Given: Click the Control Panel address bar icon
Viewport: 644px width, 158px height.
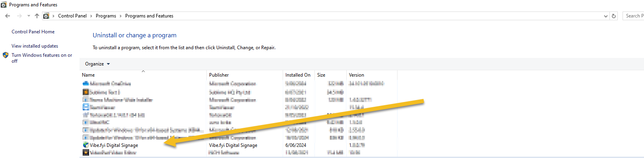Looking at the screenshot, I should click(x=46, y=16).
